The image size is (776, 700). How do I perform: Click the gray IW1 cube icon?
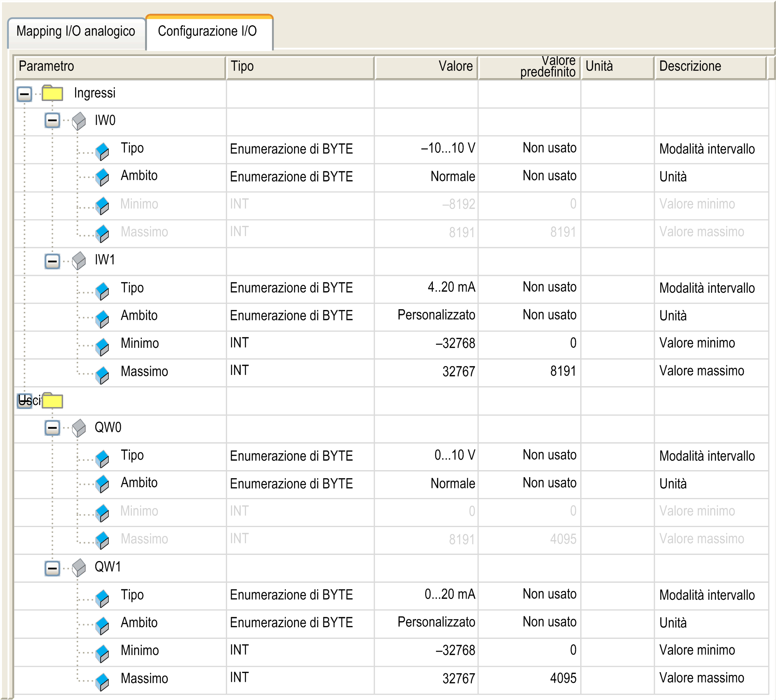79,260
